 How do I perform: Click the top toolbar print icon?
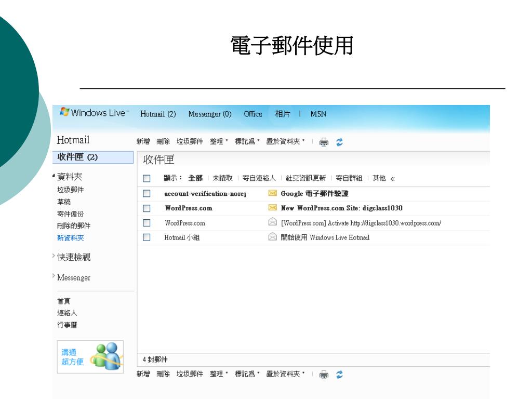[324, 142]
